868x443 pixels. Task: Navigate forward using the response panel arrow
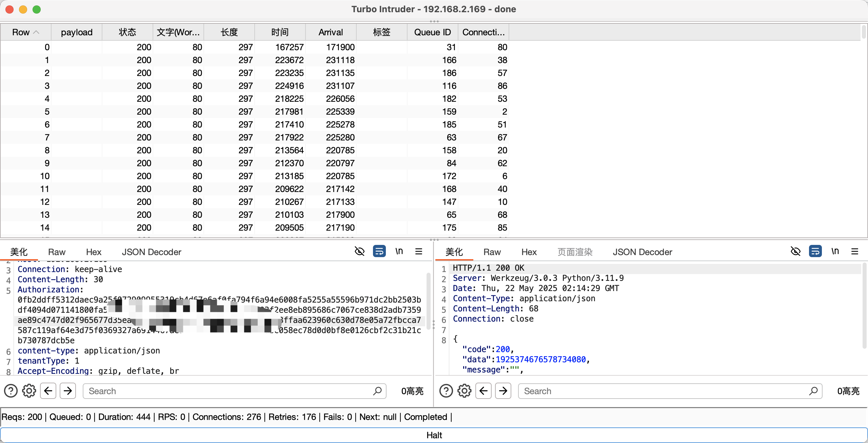[503, 391]
